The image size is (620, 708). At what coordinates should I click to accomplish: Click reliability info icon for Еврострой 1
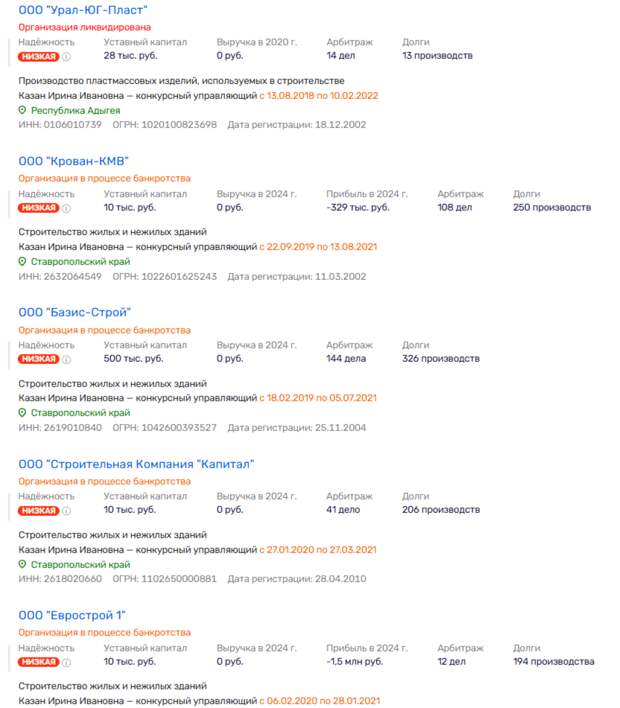(67, 662)
